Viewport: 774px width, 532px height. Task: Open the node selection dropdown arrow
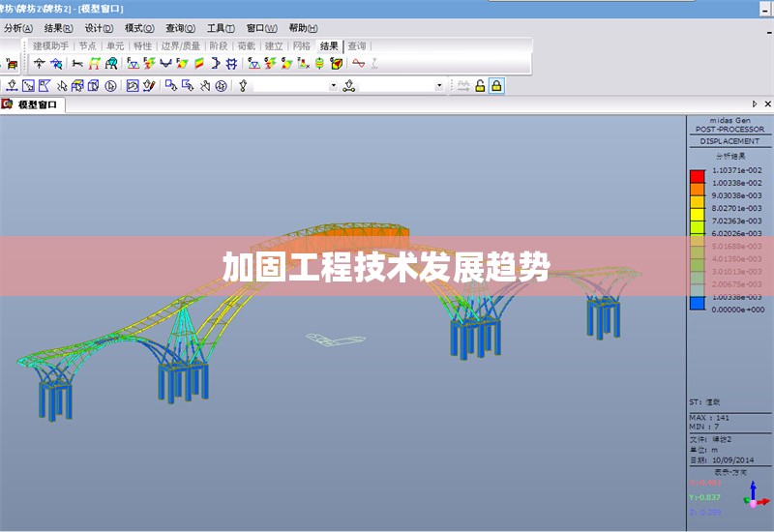333,86
